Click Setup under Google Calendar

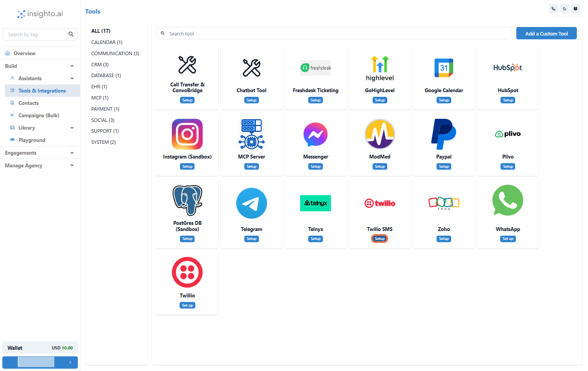point(444,100)
